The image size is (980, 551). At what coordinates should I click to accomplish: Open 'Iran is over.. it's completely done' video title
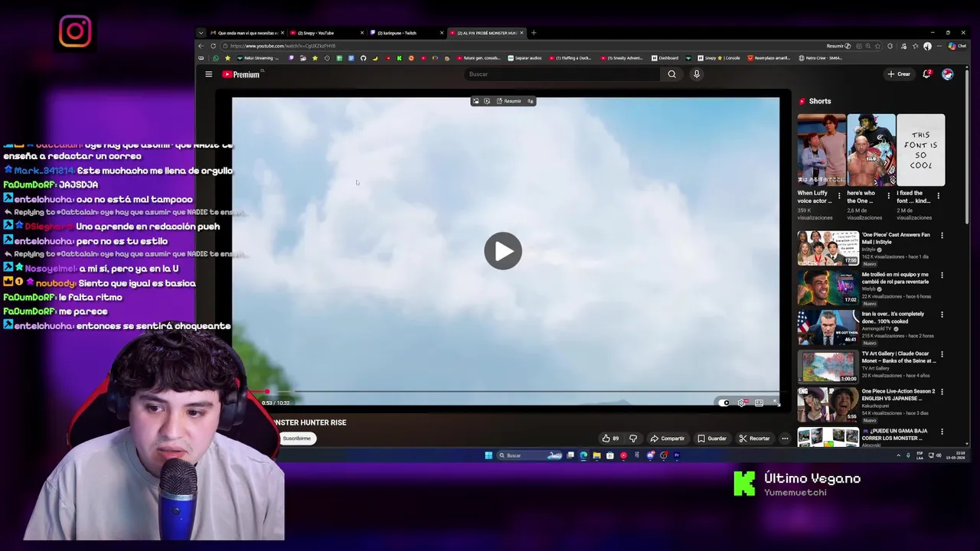click(893, 318)
